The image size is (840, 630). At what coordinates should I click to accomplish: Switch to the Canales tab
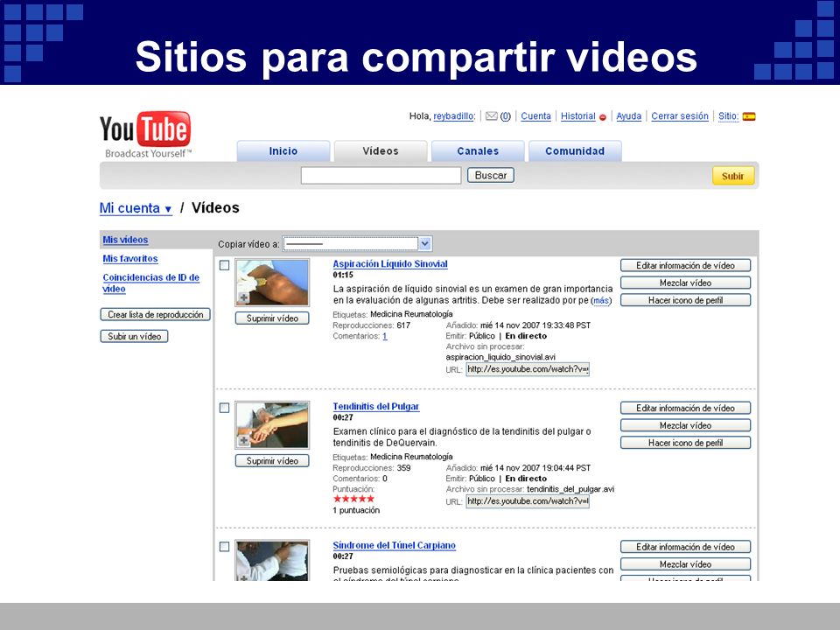click(478, 151)
